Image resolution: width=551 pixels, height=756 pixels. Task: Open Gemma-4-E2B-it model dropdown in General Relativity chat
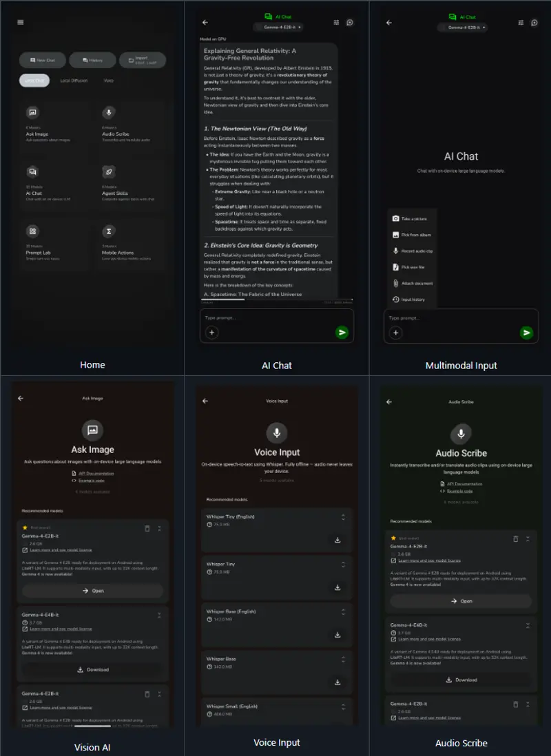coord(278,27)
